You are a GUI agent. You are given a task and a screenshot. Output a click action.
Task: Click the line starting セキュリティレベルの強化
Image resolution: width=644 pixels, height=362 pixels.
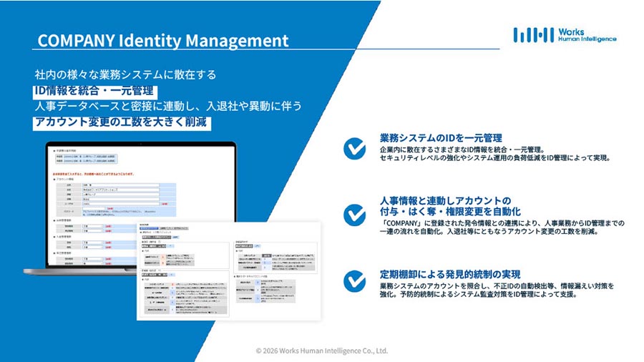click(x=495, y=158)
